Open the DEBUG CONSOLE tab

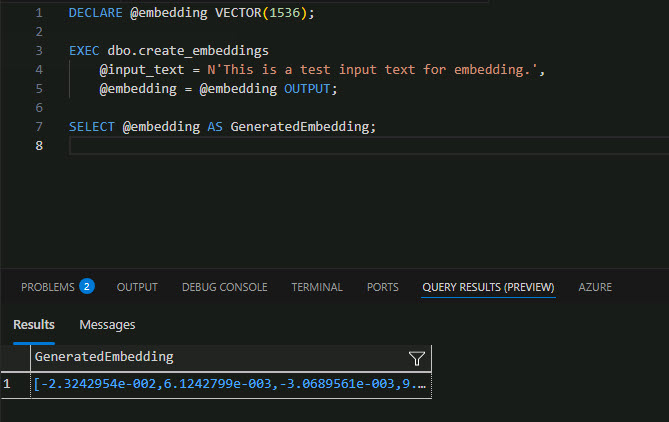[224, 287]
